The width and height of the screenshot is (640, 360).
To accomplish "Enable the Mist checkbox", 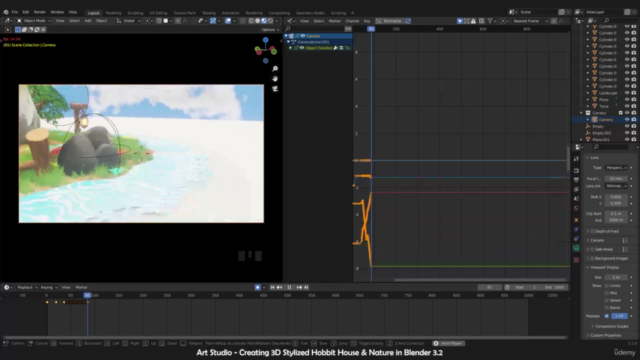I will [x=607, y=293].
